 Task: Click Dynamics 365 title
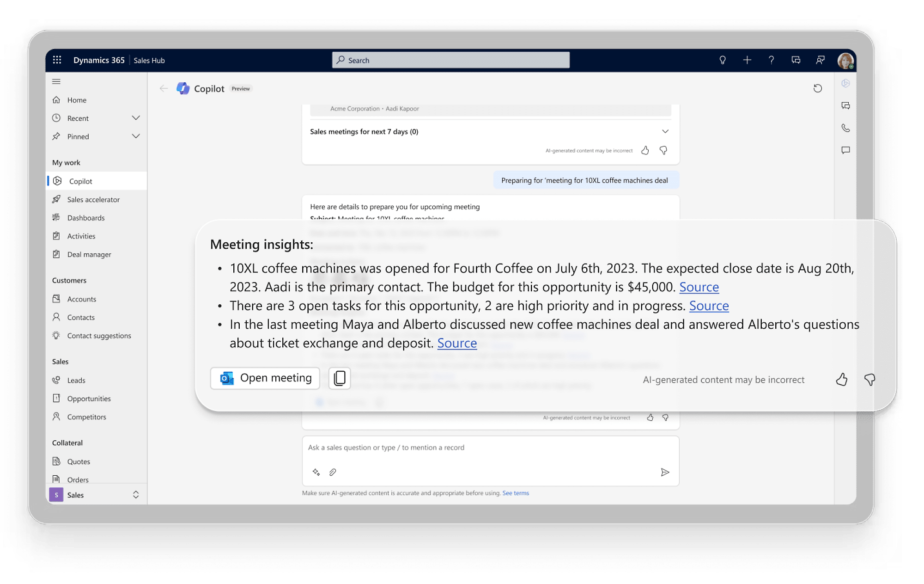pyautogui.click(x=99, y=60)
